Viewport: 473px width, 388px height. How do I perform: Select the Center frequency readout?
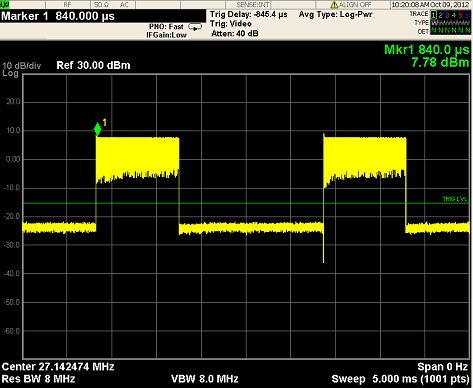[x=58, y=367]
